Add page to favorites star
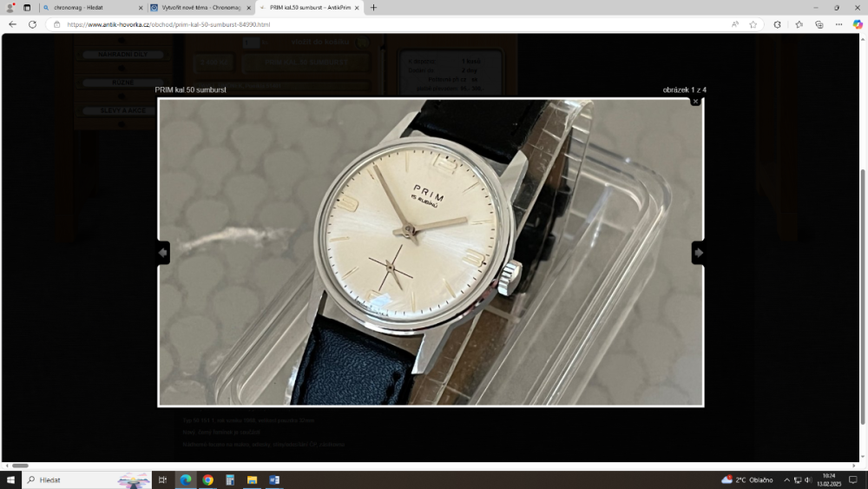 tap(753, 24)
